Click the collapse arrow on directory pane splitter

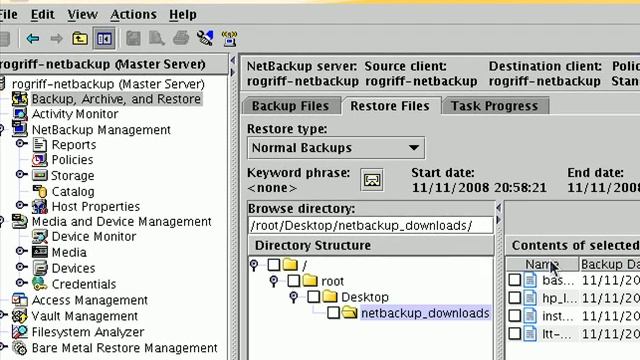point(498,208)
